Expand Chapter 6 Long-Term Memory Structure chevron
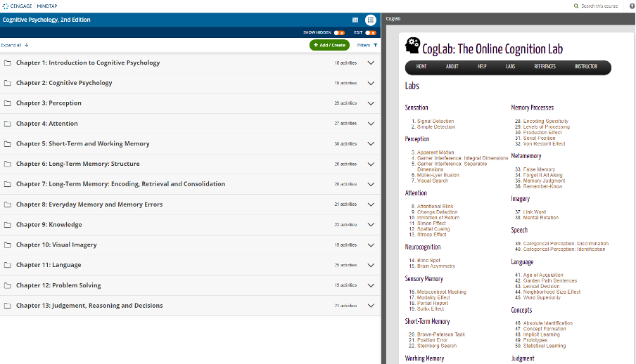 (x=371, y=164)
